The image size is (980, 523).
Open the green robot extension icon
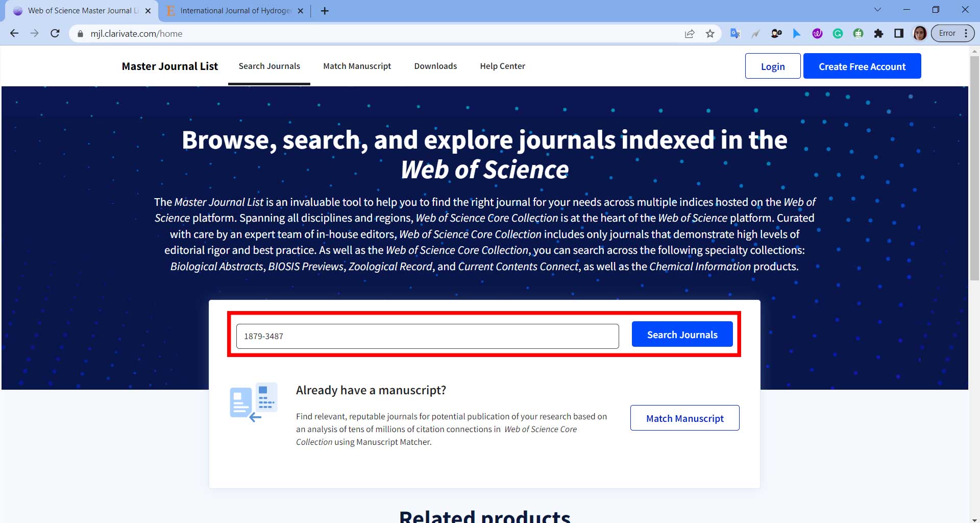click(858, 34)
